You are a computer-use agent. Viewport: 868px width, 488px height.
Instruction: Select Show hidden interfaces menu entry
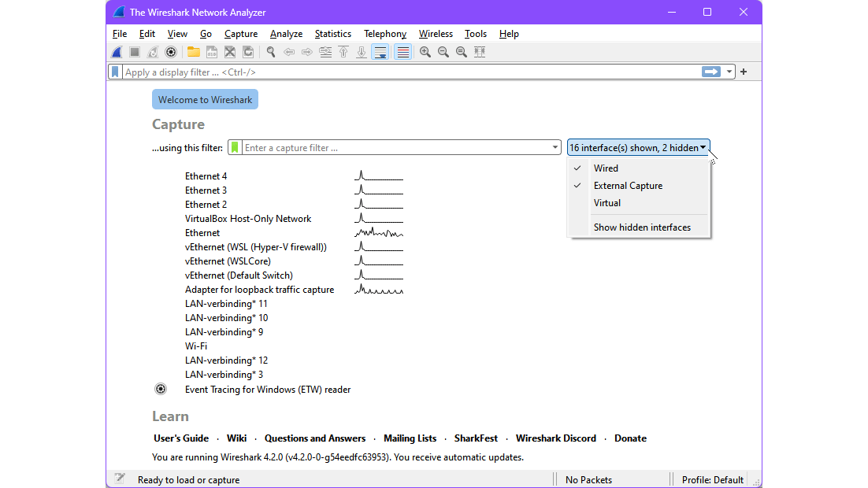tap(642, 227)
